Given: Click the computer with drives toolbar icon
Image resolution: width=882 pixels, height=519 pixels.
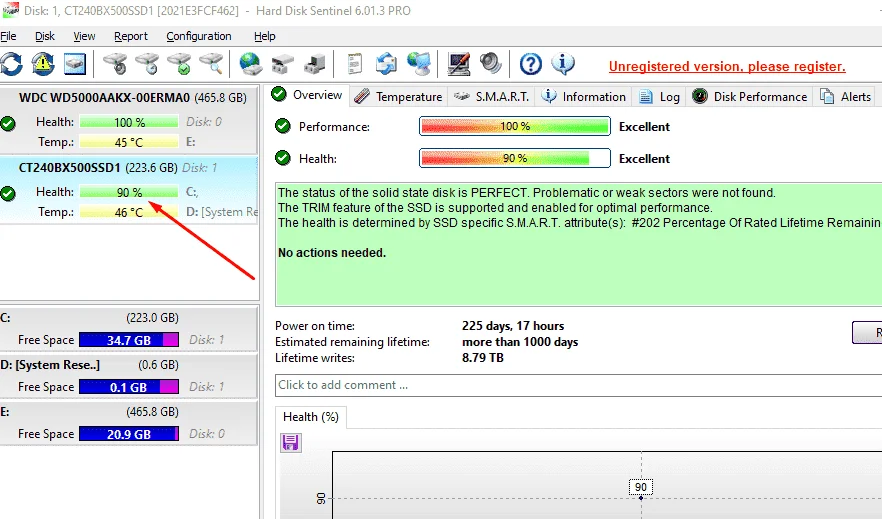Looking at the screenshot, I should coord(314,64).
